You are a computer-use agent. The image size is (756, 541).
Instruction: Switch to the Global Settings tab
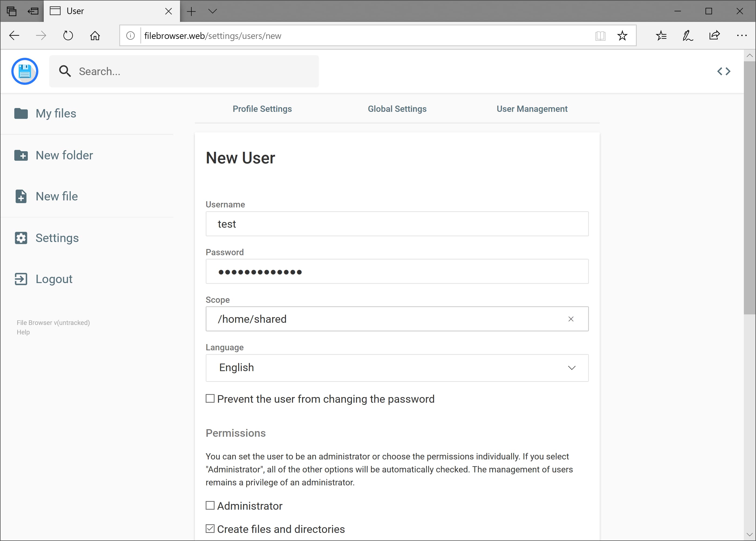(x=397, y=109)
